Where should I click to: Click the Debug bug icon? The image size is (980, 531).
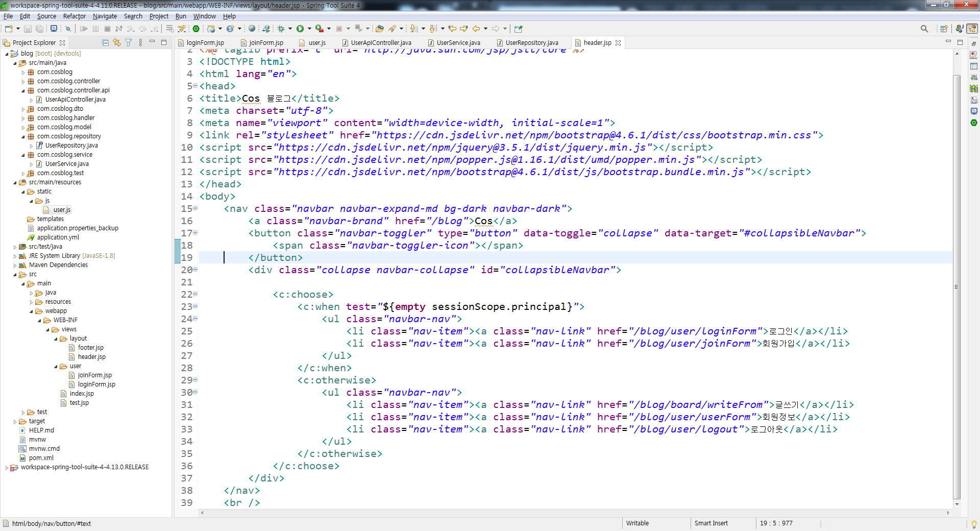pos(281,29)
